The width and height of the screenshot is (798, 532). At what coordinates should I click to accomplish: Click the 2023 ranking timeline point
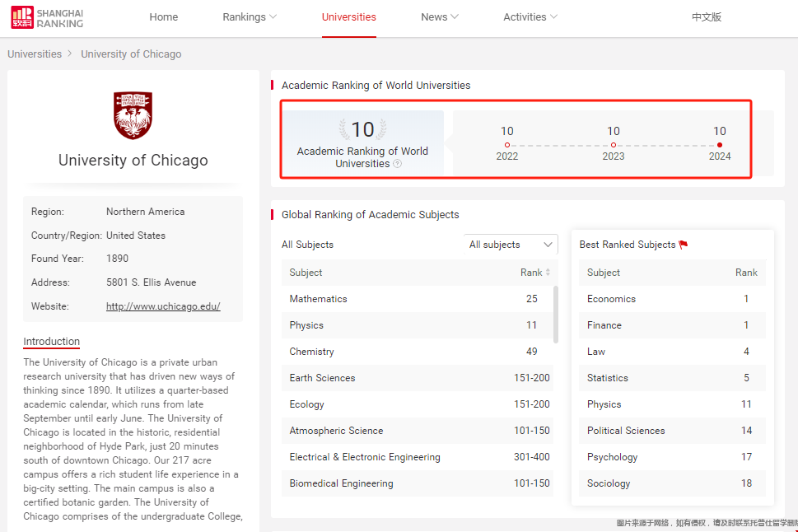[614, 145]
